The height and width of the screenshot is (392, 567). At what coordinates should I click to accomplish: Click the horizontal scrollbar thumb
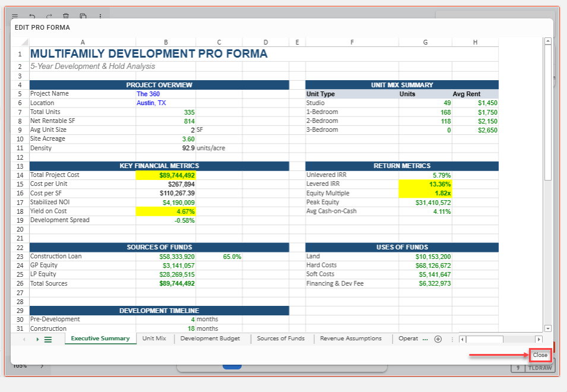click(x=484, y=339)
